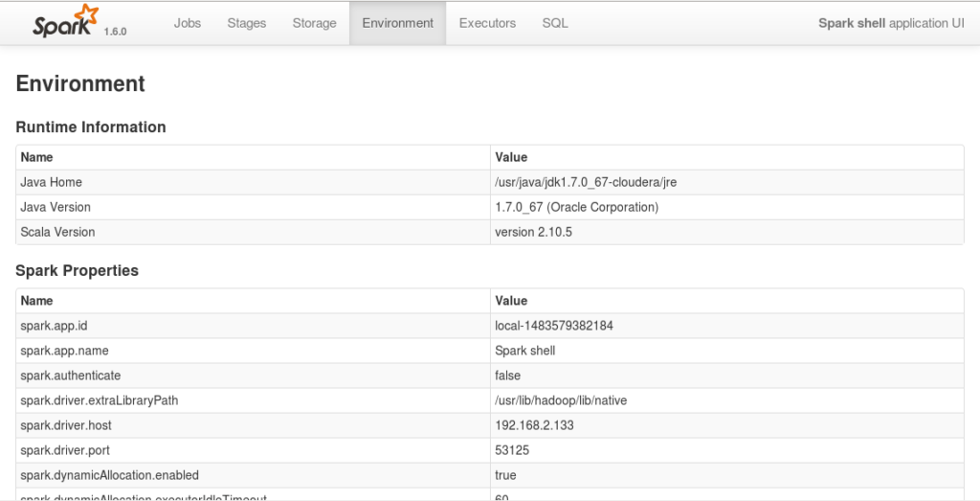Click the spark.dynamicAllocation.enabled property name
This screenshot has height=501, width=980.
coord(109,475)
